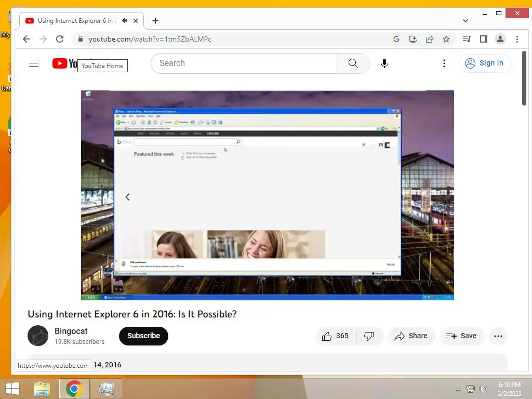View site info via the padlock
The image size is (532, 399).
point(81,39)
